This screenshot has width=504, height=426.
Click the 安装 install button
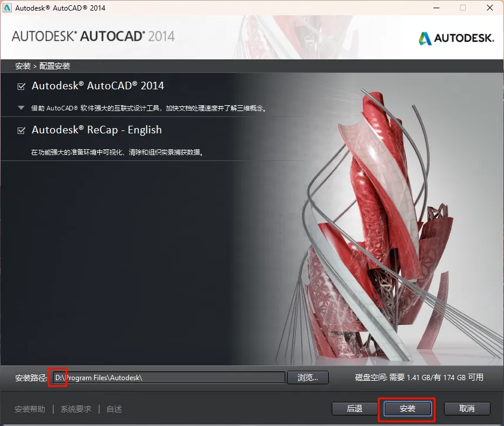(x=408, y=408)
